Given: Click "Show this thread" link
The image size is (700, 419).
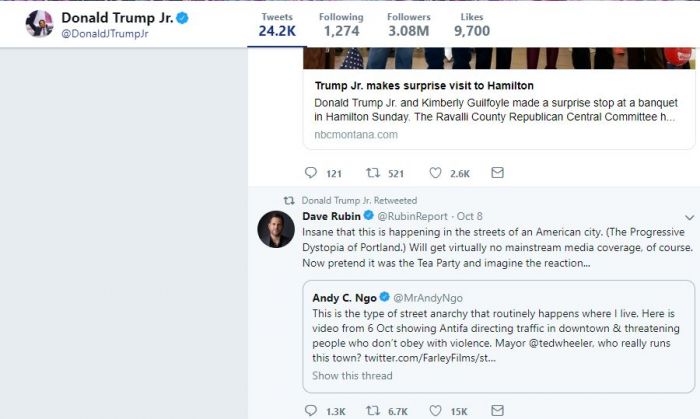Looking at the screenshot, I should pos(352,376).
